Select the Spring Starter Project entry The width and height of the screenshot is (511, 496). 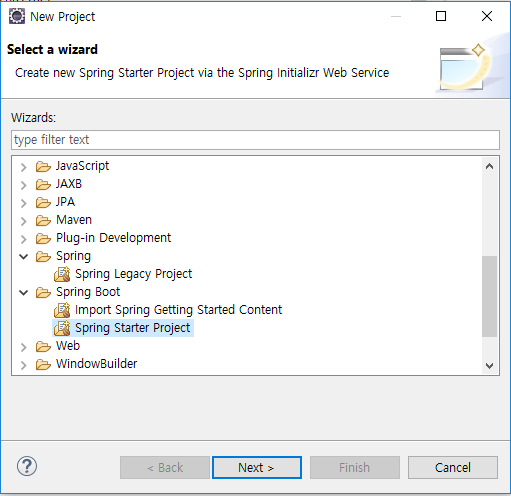(x=133, y=328)
